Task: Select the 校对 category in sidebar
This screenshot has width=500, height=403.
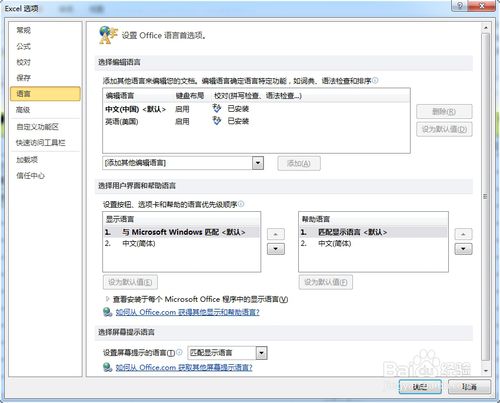Action: [23, 62]
